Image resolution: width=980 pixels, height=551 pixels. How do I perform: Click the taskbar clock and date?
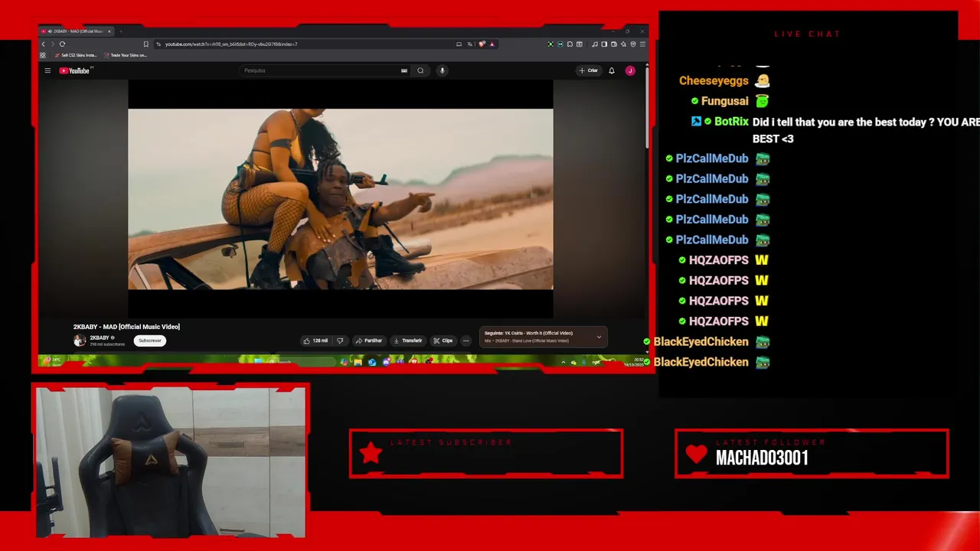tap(635, 362)
